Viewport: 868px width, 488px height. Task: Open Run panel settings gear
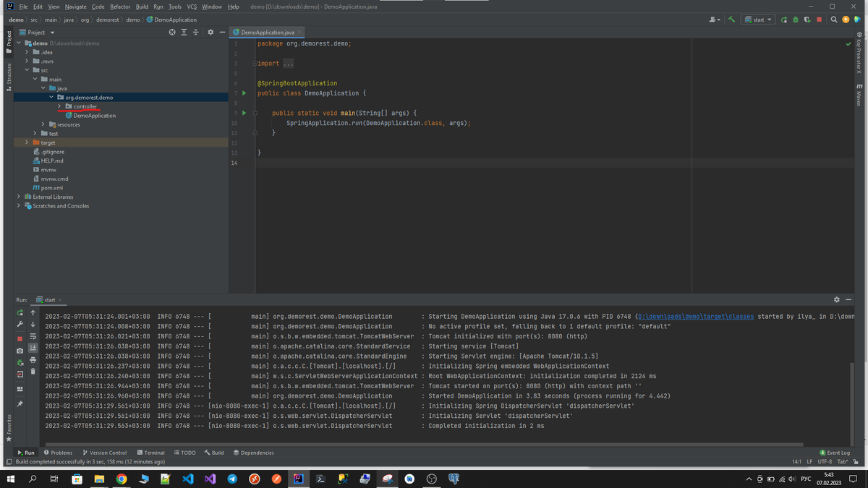(837, 299)
